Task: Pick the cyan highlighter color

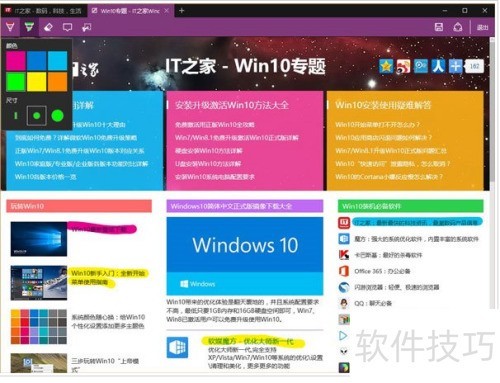Action: click(58, 60)
